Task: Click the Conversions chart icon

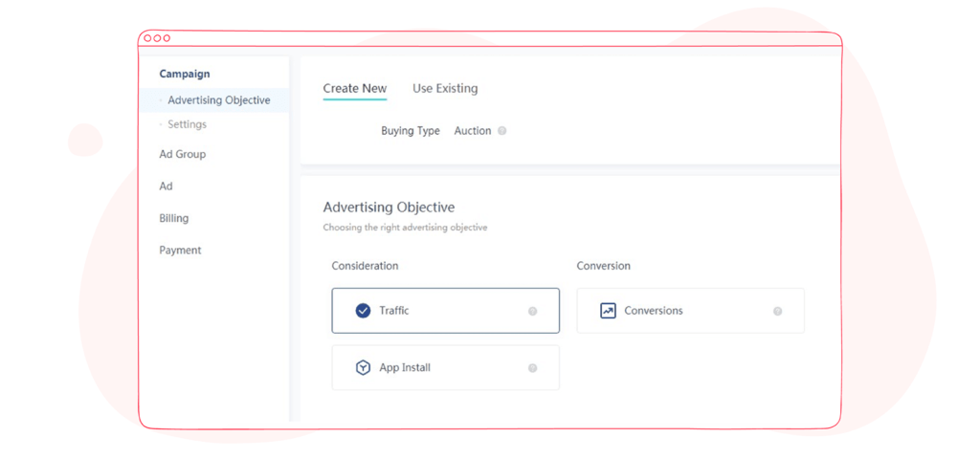Action: click(608, 311)
